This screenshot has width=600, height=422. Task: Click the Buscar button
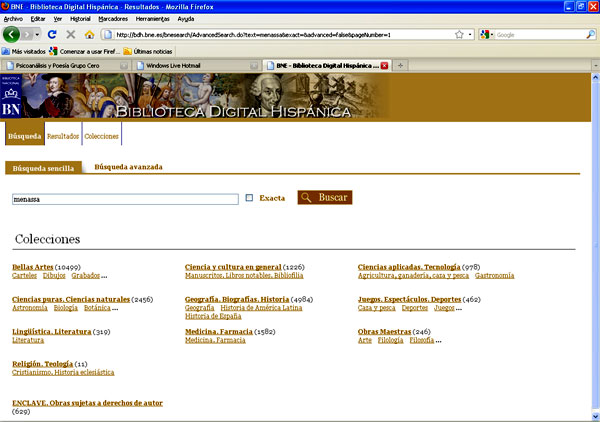coord(325,197)
